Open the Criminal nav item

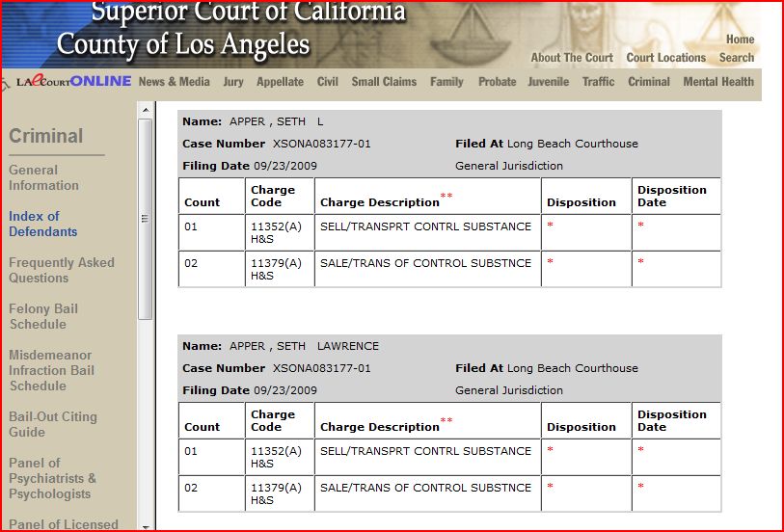[x=649, y=81]
